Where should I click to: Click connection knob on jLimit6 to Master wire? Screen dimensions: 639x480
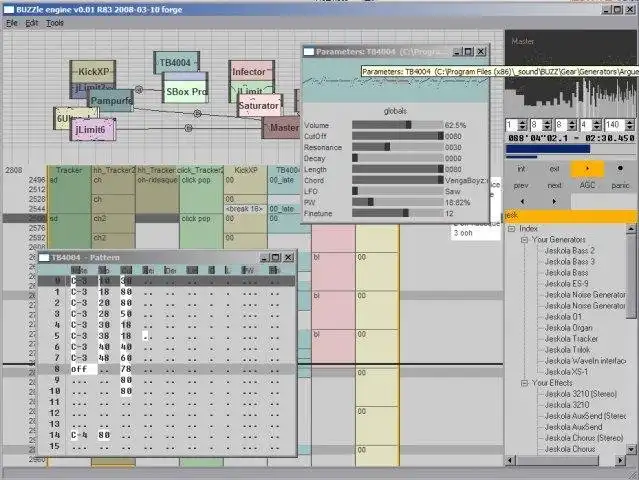[x=188, y=128]
